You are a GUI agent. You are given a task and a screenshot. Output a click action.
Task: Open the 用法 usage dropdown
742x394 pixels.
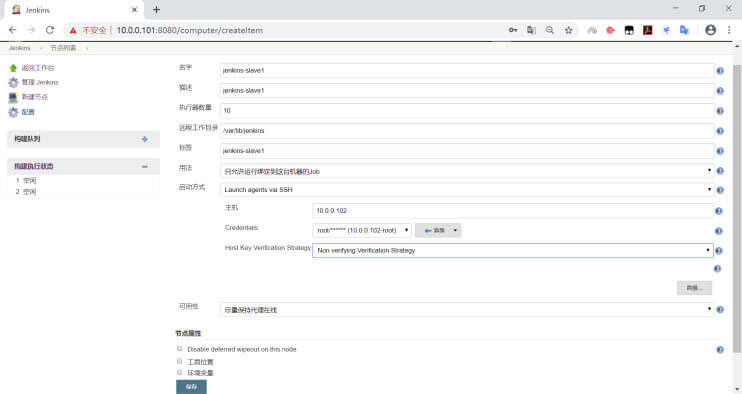(x=467, y=171)
